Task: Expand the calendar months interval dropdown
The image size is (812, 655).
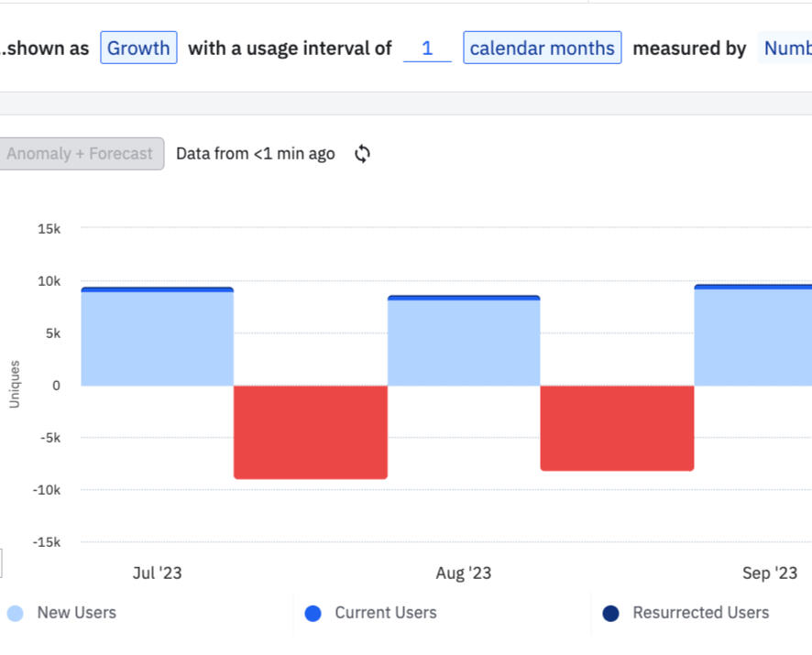Action: (x=542, y=49)
